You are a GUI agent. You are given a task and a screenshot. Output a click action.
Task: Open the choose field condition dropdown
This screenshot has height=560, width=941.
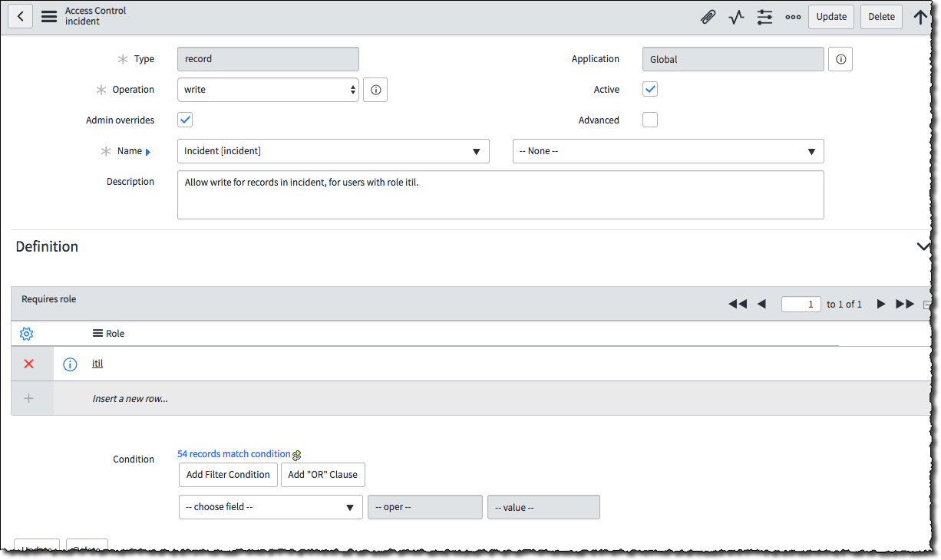pos(271,507)
